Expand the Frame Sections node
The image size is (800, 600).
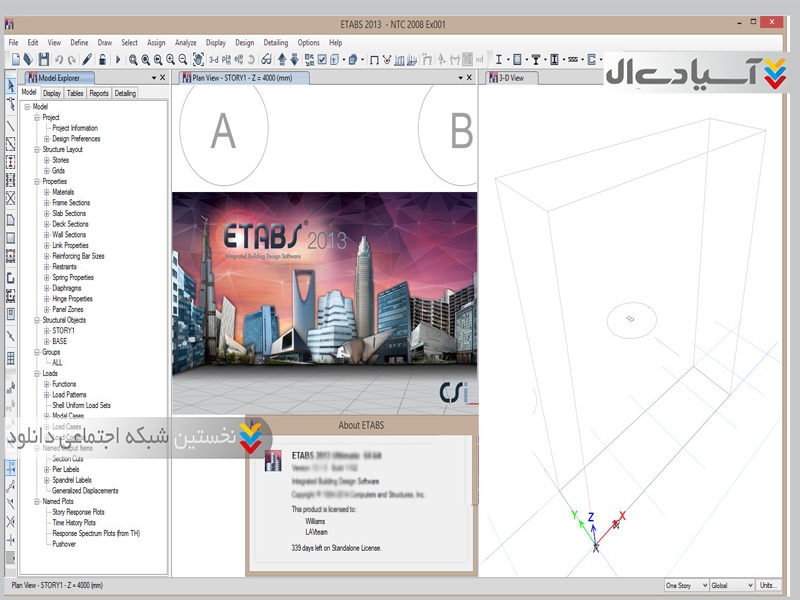[46, 203]
